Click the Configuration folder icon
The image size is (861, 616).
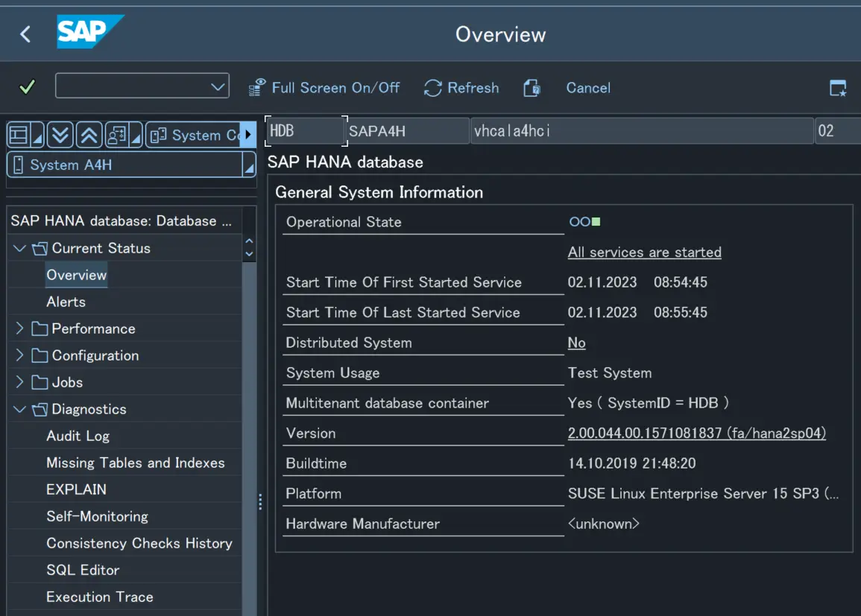click(x=40, y=355)
